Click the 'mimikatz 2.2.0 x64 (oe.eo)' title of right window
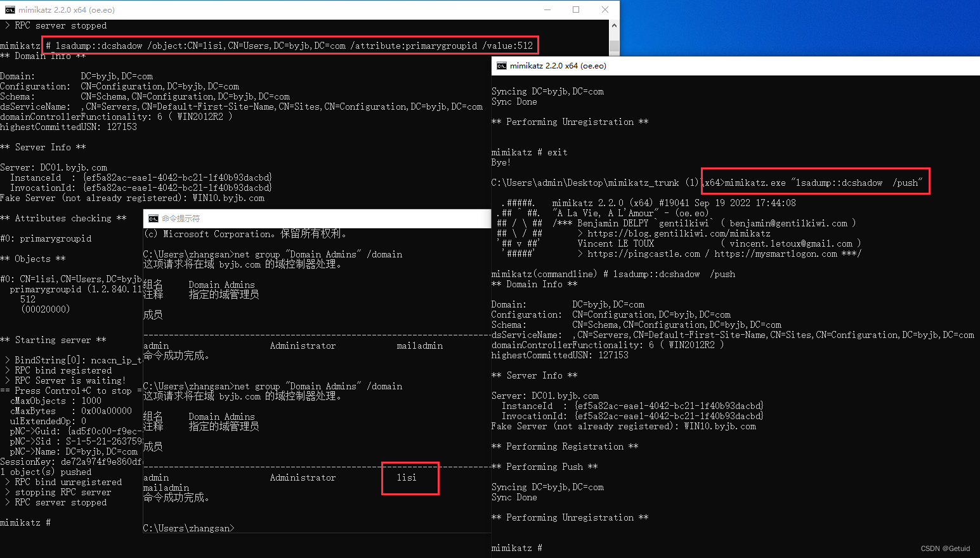Screen dimensions: 980x558 [x=558, y=66]
